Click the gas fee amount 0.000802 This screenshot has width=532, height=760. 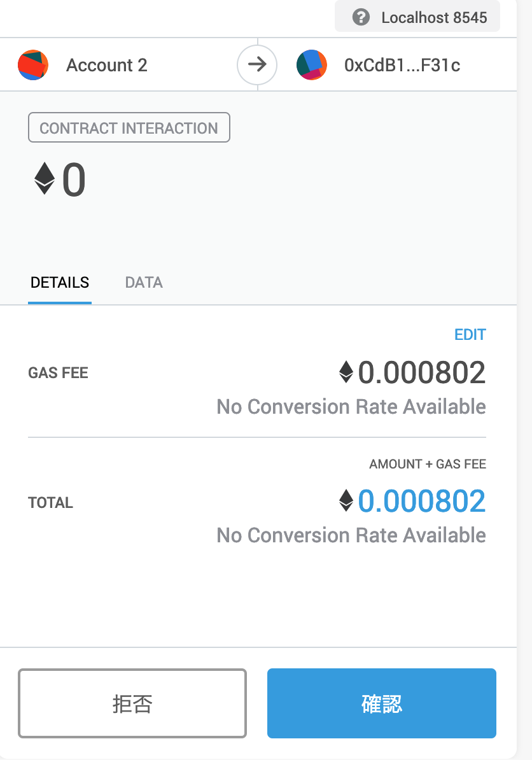(422, 372)
